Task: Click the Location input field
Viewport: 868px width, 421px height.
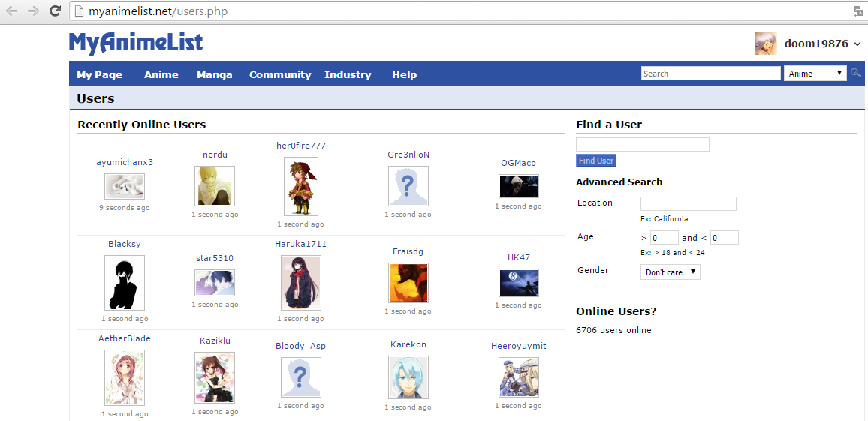Action: (x=688, y=203)
